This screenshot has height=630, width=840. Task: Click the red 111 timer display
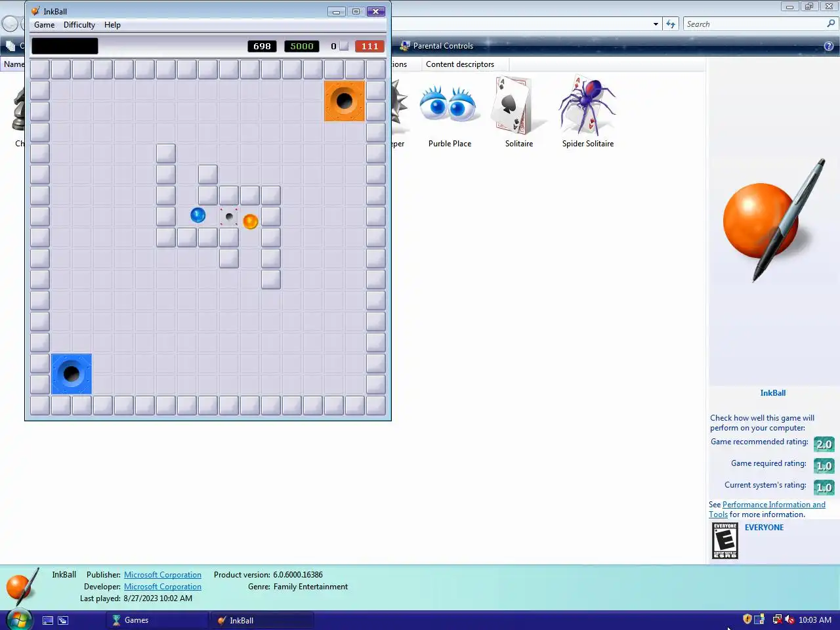point(369,46)
